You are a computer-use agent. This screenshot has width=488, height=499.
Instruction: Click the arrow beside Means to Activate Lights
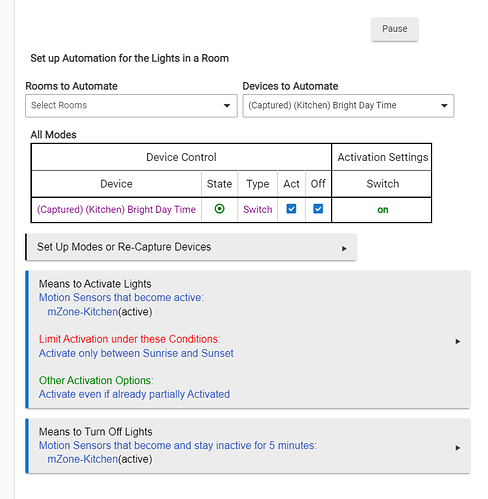(x=458, y=341)
